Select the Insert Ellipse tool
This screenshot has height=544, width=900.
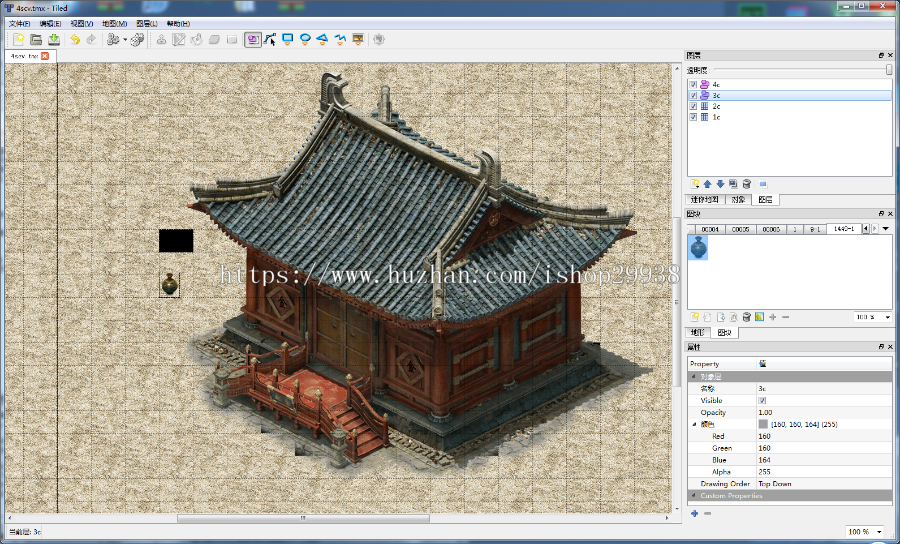pyautogui.click(x=305, y=40)
